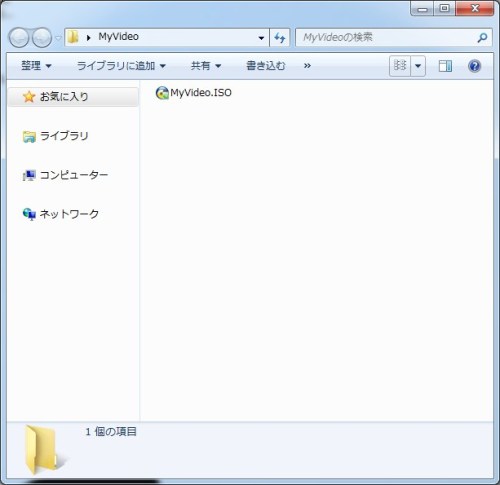The height and width of the screenshot is (485, 500).
Task: Click the 書き込む toolbar button
Action: pyautogui.click(x=266, y=66)
